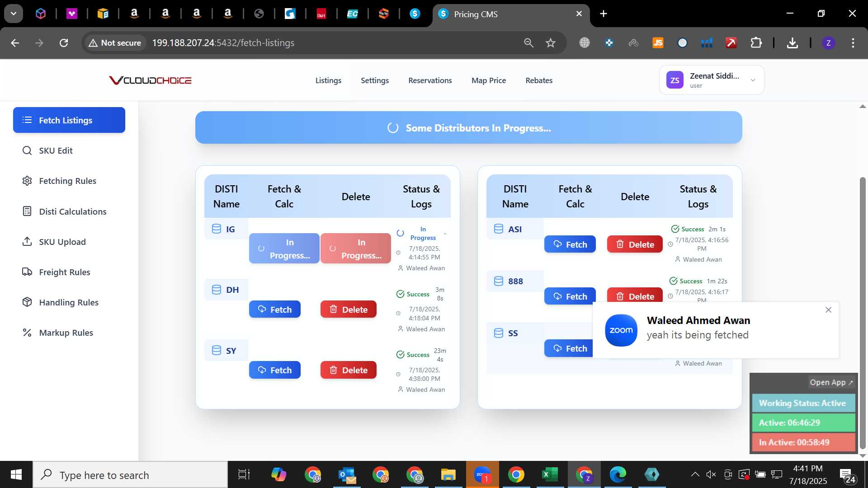Click Delete button for SY distributor
868x488 pixels.
(348, 370)
